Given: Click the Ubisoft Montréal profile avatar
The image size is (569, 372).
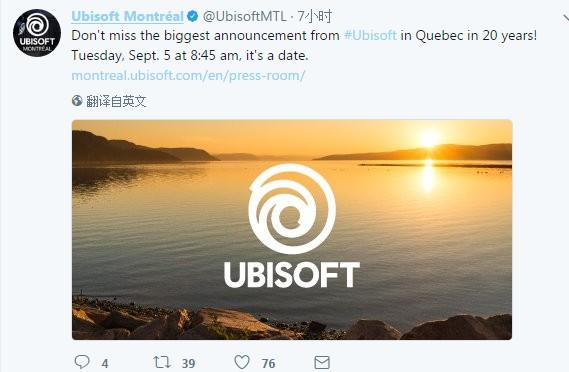Looking at the screenshot, I should point(37,33).
